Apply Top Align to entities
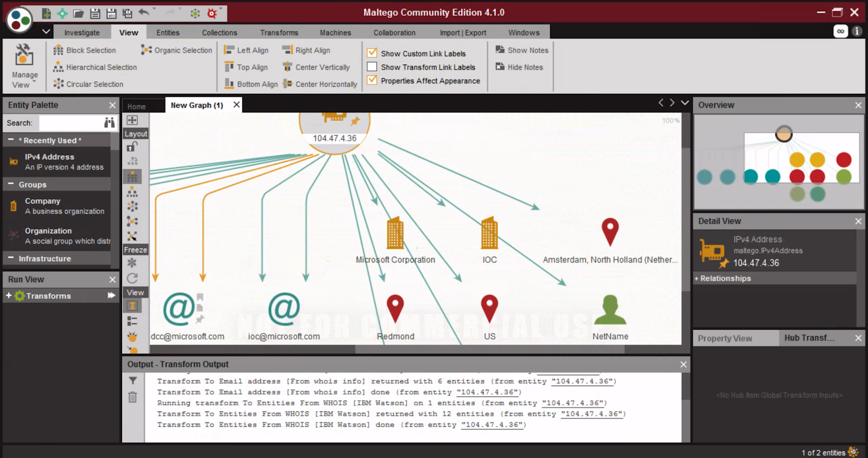868x458 pixels. tap(246, 67)
